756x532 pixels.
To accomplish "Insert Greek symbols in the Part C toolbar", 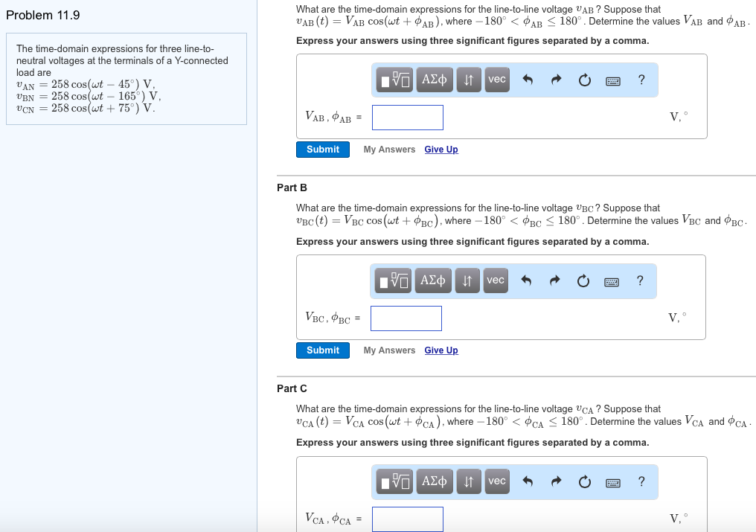I will [x=432, y=481].
